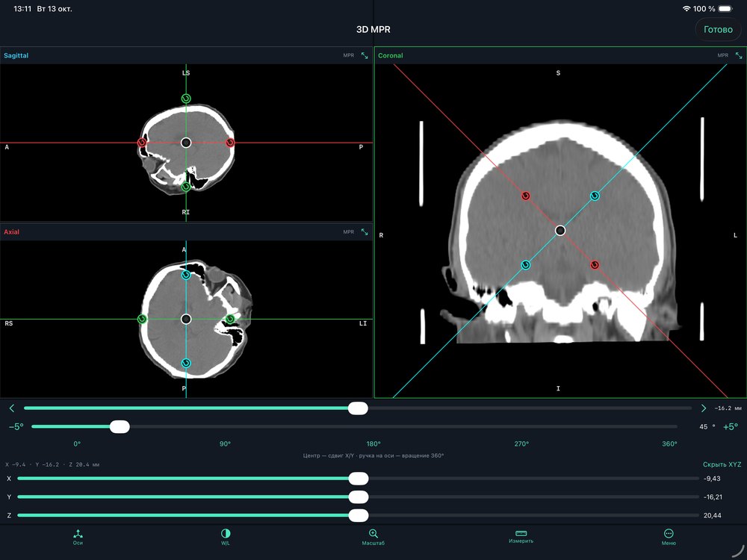This screenshot has height=560, width=747.
Task: Click the upper cyan rotation handle in Coronal view
Action: (595, 196)
